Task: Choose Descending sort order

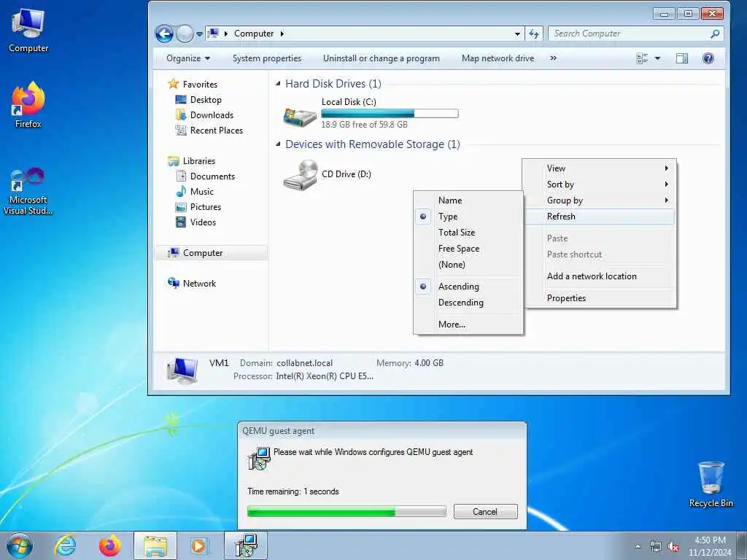Action: 468,303
